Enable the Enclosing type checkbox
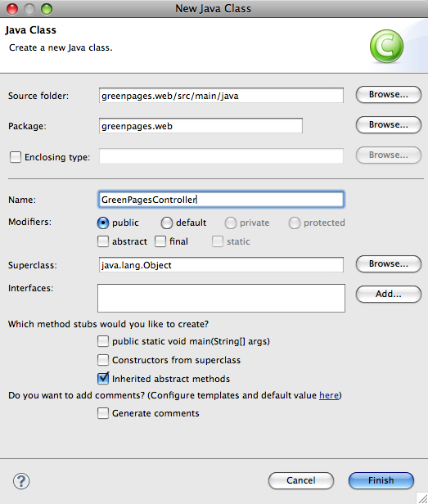The image size is (428, 504). pyautogui.click(x=15, y=157)
